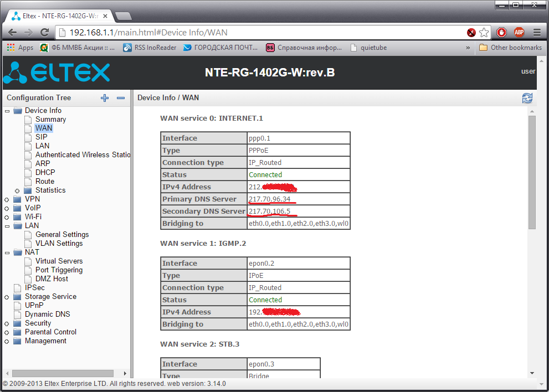
Task: Click the blocked content icon in address bar
Action: 471,33
